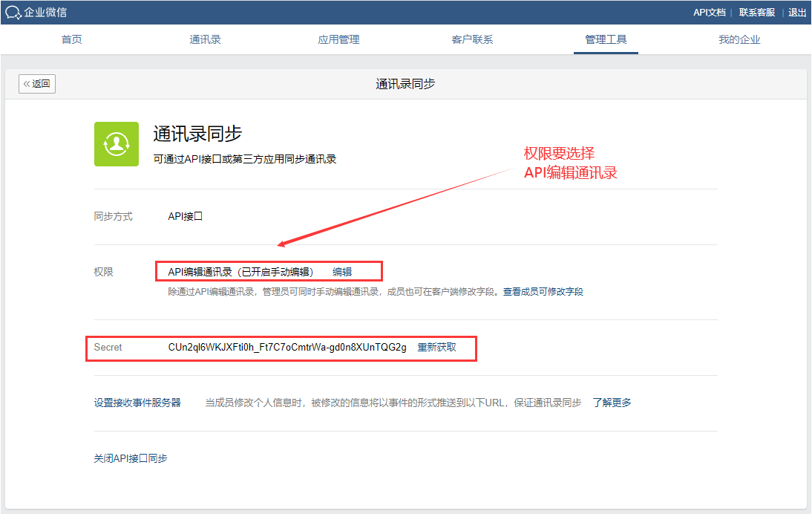Log out via the 退出 link
This screenshot has height=514, width=812.
[x=797, y=13]
